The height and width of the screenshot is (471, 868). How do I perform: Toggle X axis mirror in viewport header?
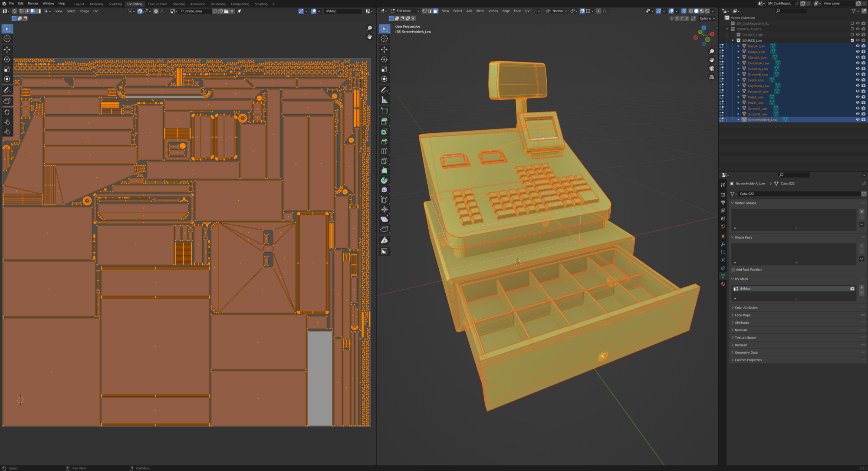677,18
